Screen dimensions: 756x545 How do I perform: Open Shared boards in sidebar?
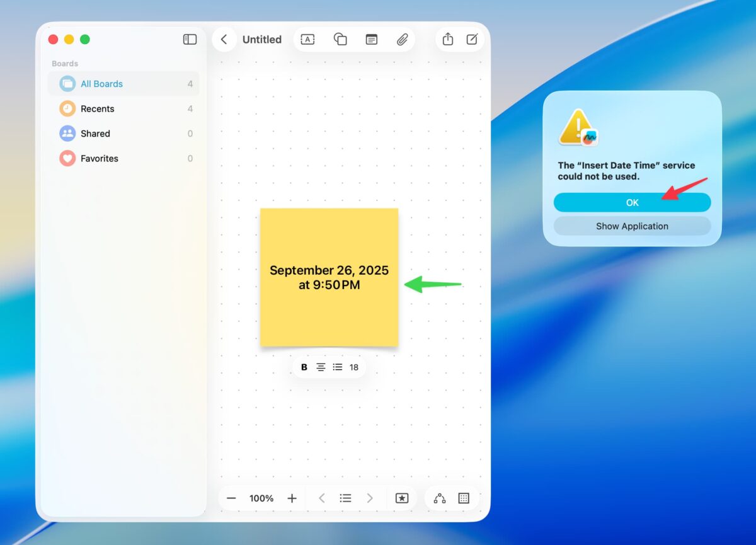[123, 134]
